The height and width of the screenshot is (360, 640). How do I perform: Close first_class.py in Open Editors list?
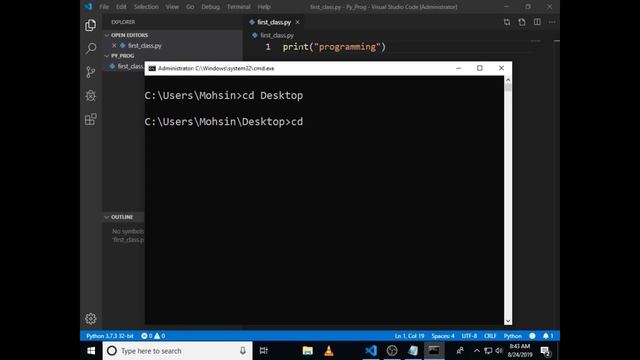pos(114,45)
